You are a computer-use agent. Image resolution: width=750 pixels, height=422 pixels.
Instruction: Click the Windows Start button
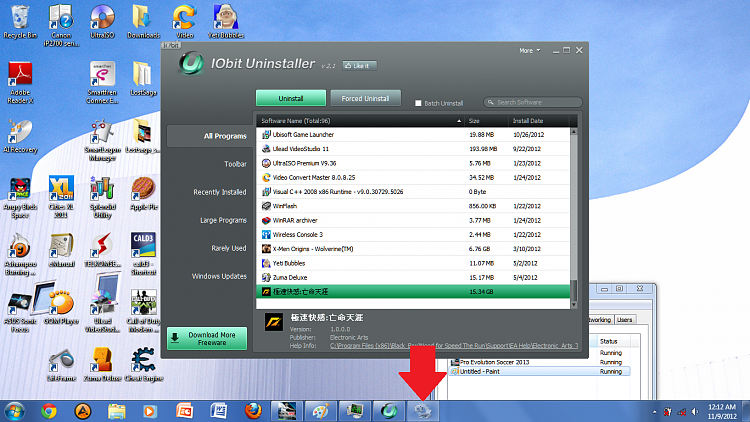point(14,411)
